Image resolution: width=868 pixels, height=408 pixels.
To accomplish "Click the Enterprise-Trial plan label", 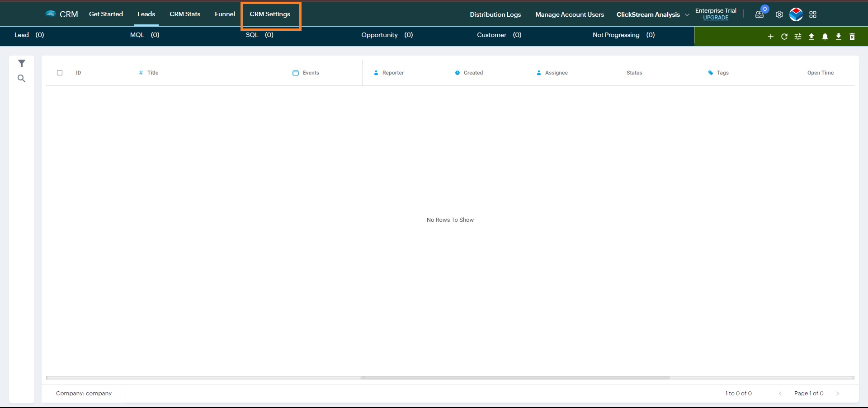I will [x=716, y=10].
